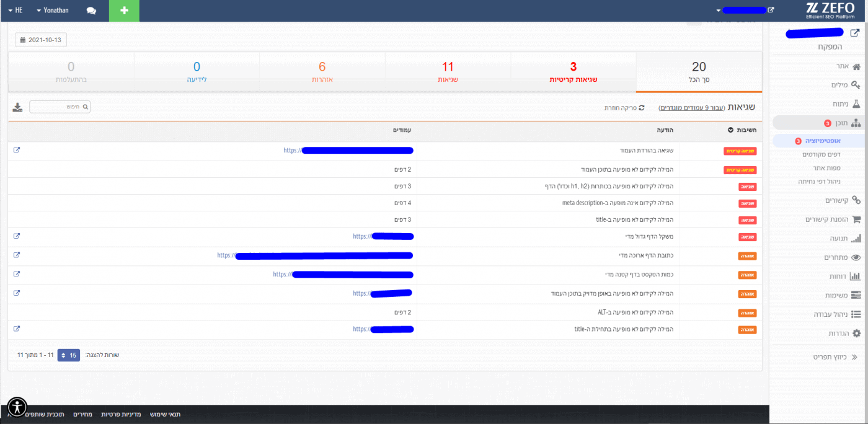
Task: Open external link for כתובת הדף ארוכה מדי row
Action: pos(17,255)
